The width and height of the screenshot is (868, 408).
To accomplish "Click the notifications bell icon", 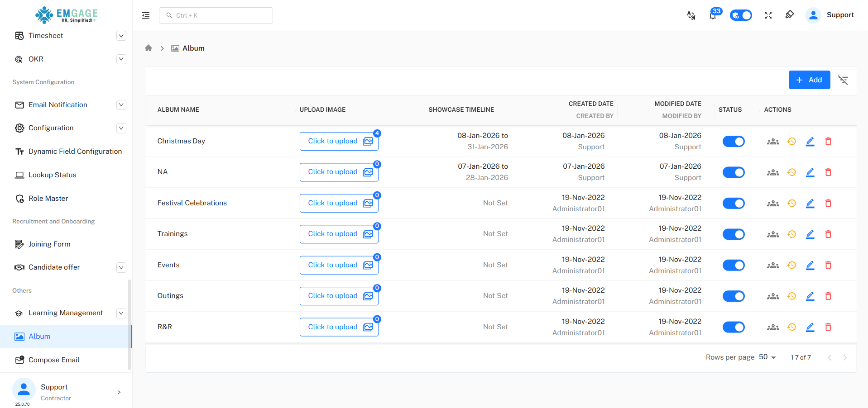I will (713, 16).
